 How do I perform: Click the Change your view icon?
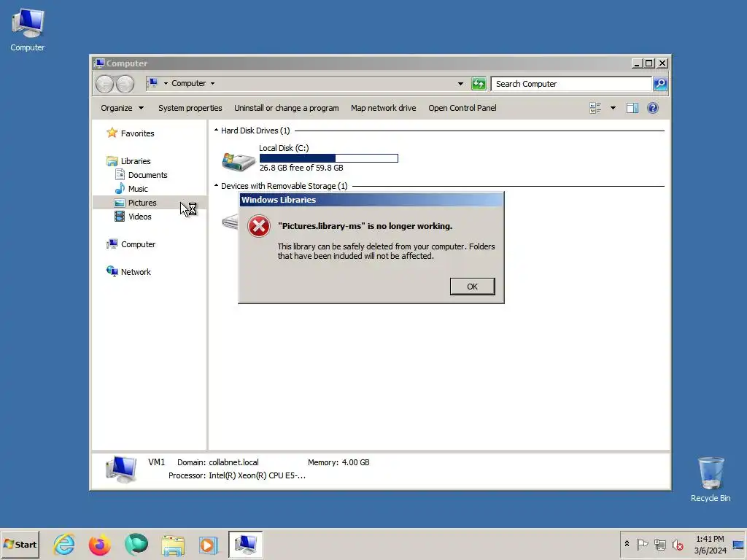click(595, 108)
